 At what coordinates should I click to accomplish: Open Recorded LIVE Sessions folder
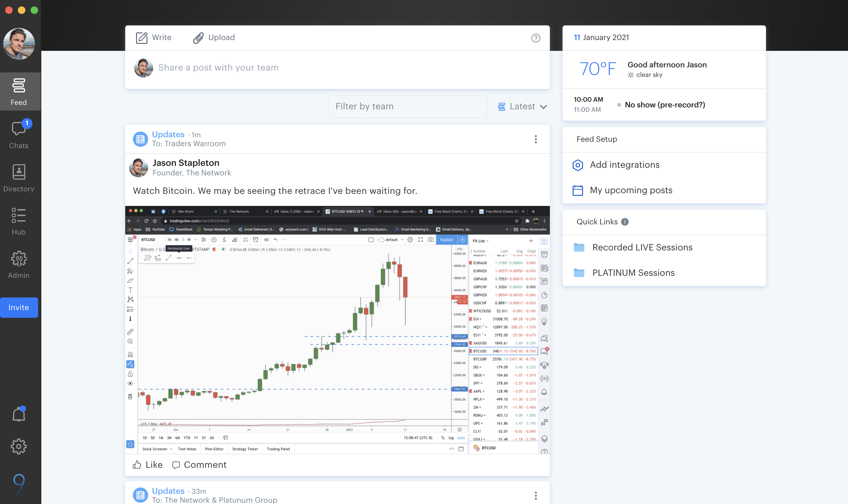pos(642,247)
